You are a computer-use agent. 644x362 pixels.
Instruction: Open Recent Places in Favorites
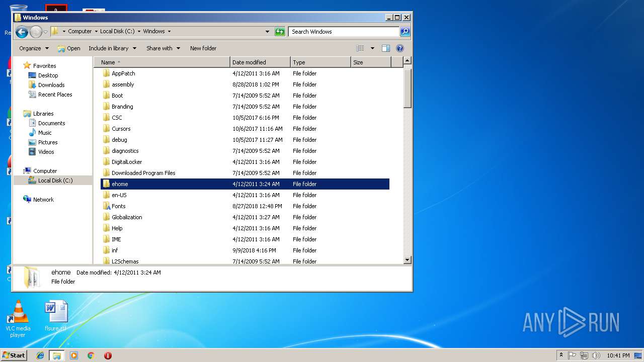pyautogui.click(x=55, y=95)
